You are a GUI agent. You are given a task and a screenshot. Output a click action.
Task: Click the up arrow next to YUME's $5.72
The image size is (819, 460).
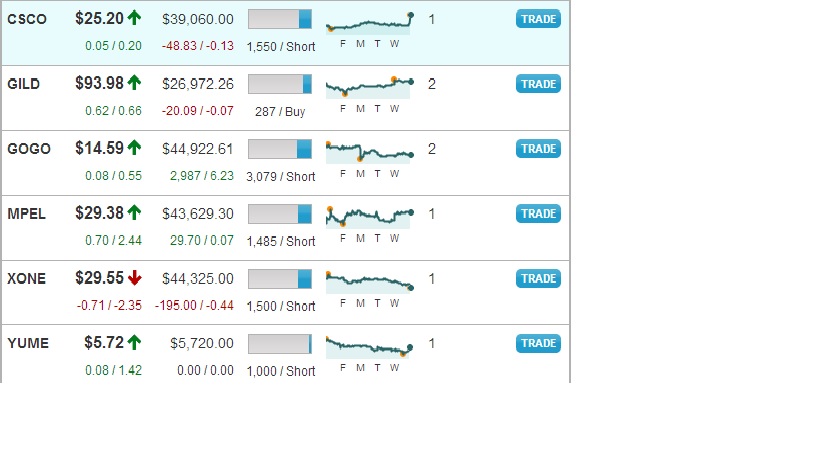point(134,342)
